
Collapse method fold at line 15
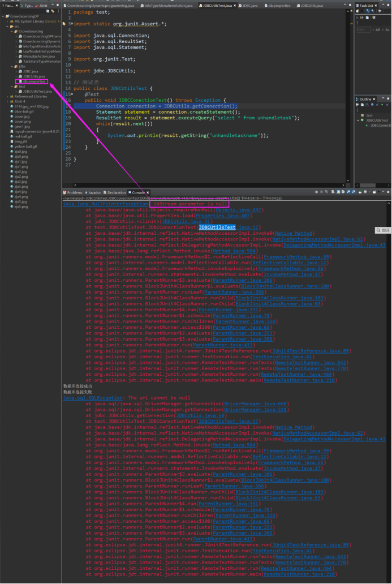(x=71, y=95)
